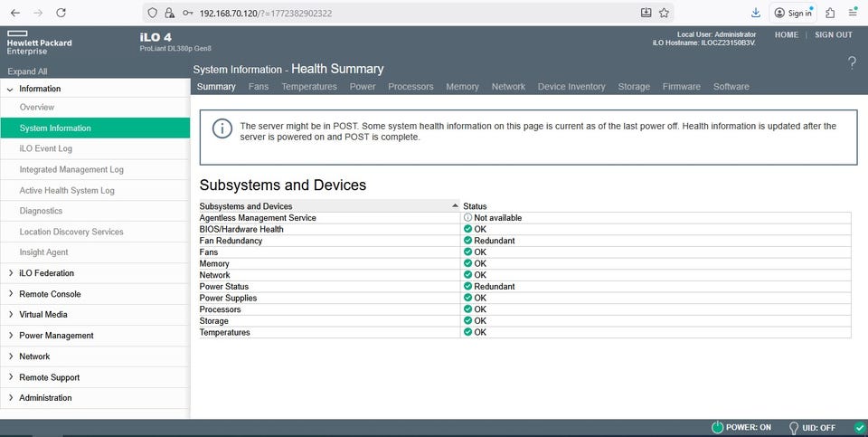This screenshot has height=437, width=868.
Task: Click the SIGN OUT link
Action: [833, 34]
